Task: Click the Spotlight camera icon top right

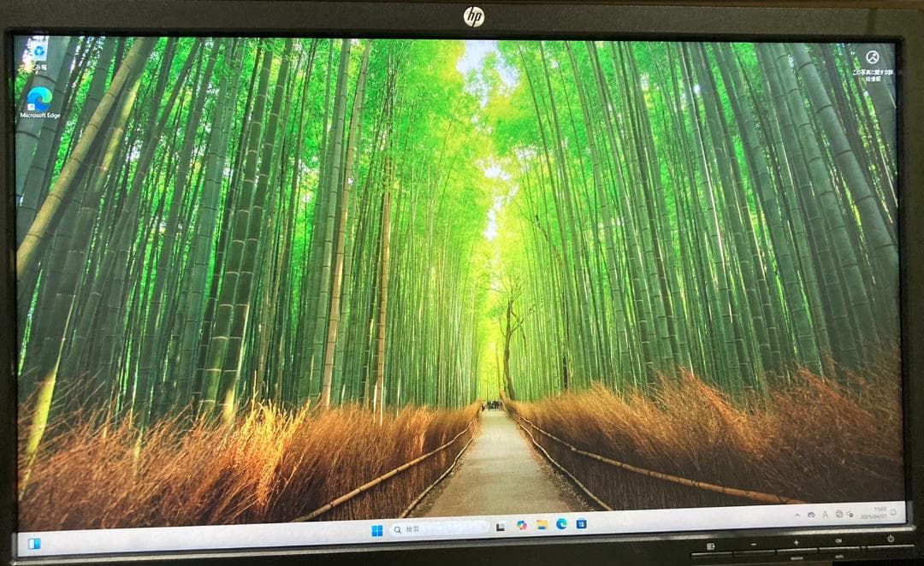Action: click(870, 58)
